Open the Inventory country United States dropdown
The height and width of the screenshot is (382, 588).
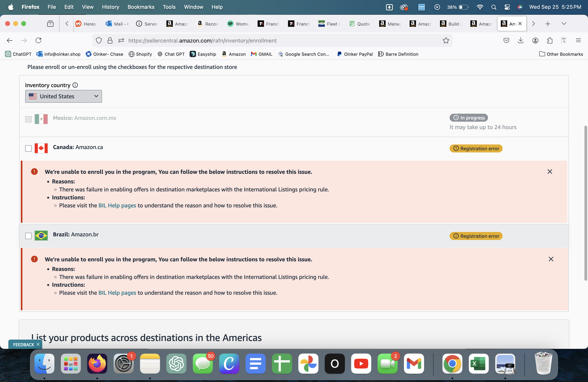click(x=63, y=96)
